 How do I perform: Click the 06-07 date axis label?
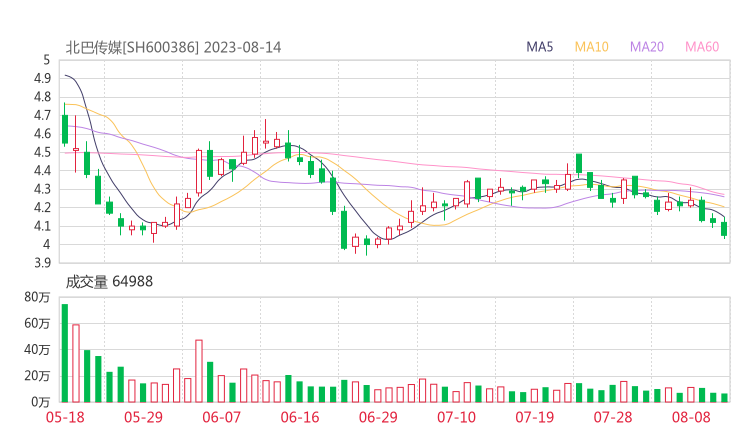tap(221, 417)
